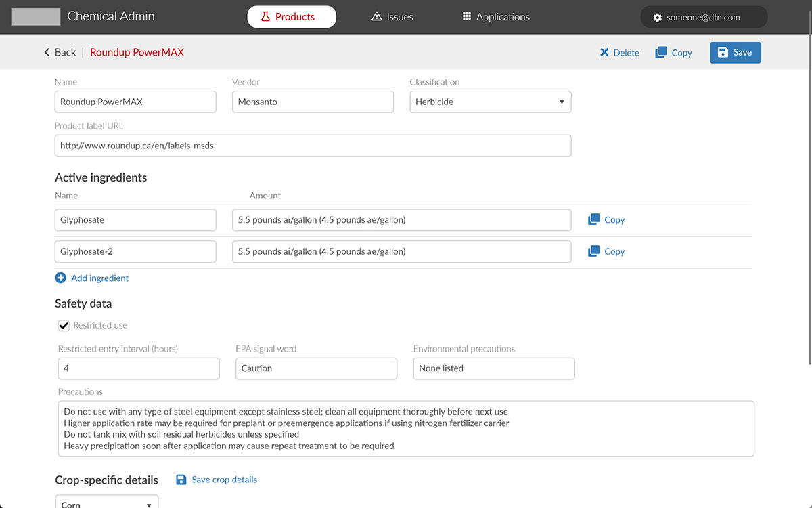The height and width of the screenshot is (508, 812).
Task: Click the Product label URL field
Action: 313,146
